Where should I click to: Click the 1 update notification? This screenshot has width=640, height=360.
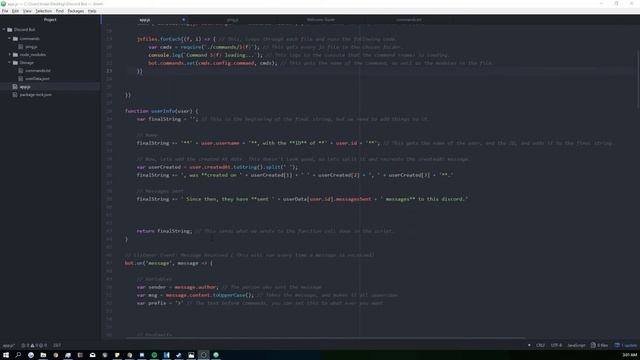tap(626, 345)
